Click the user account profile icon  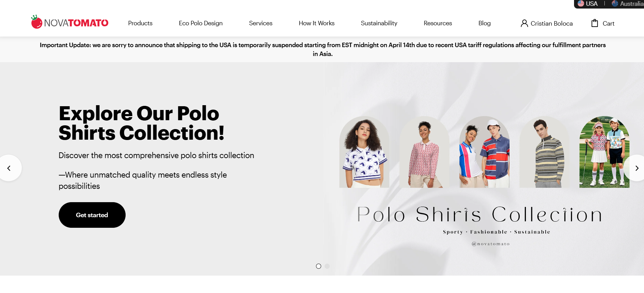point(524,23)
